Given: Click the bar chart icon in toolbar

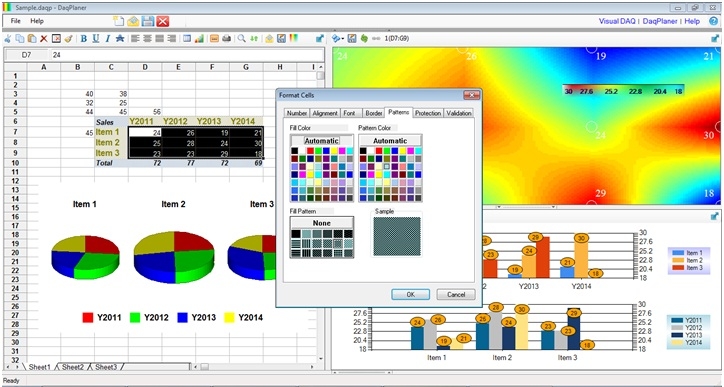Looking at the screenshot, I should [x=199, y=39].
